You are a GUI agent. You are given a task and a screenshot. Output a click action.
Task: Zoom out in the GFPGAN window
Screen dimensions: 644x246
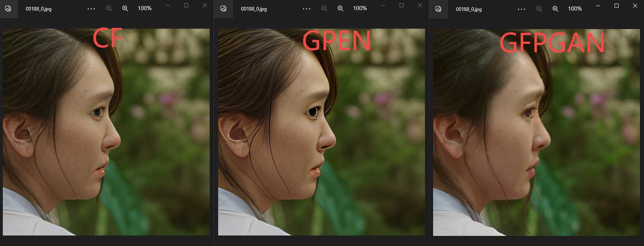click(539, 9)
